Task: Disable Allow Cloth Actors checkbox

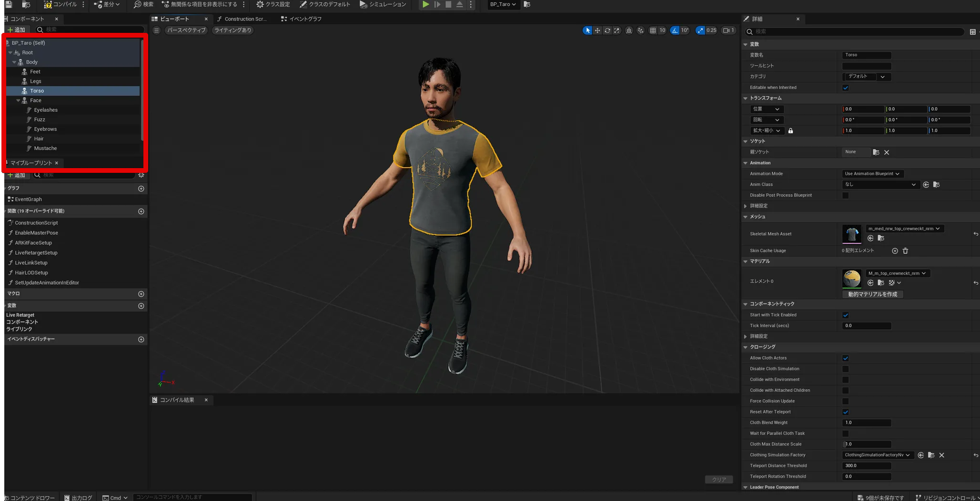Action: [x=846, y=358]
